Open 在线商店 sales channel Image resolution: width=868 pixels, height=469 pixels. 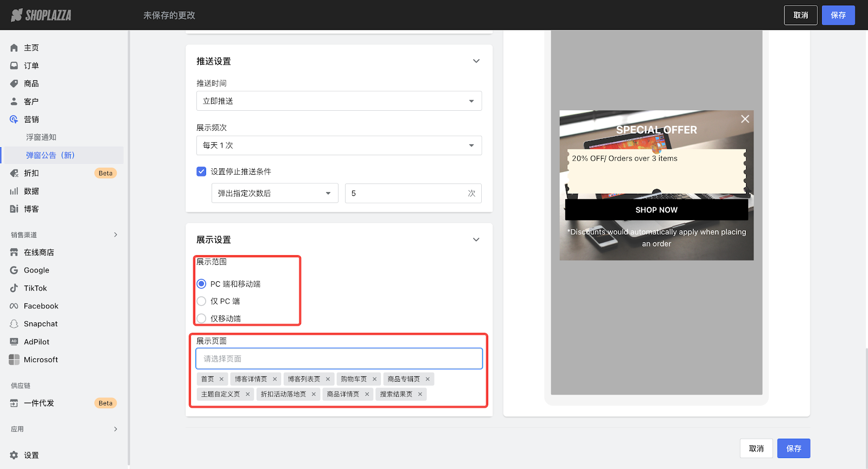pyautogui.click(x=39, y=252)
